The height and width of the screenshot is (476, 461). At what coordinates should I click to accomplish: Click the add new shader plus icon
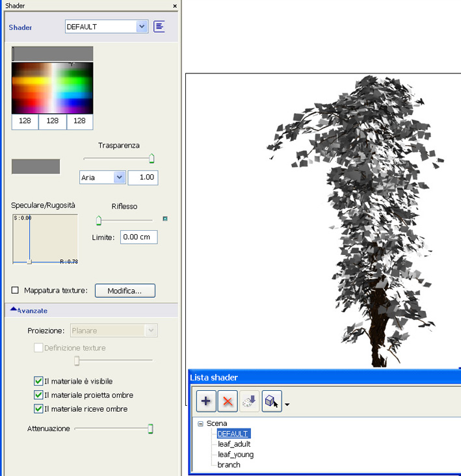click(206, 401)
